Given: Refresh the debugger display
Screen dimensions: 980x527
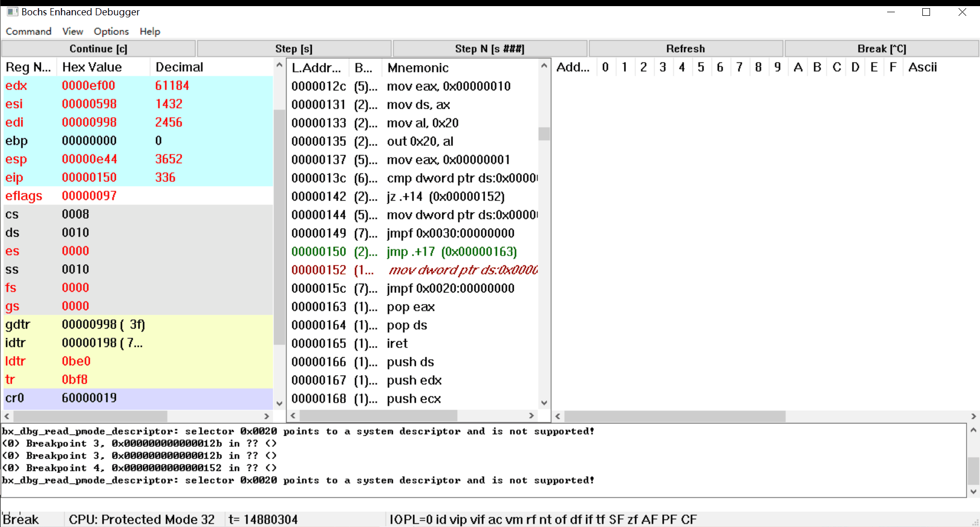Looking at the screenshot, I should click(x=685, y=48).
